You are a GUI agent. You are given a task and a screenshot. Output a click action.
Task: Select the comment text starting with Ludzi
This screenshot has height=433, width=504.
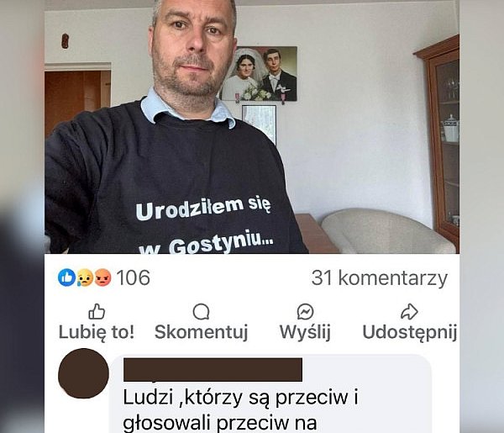[x=240, y=410]
